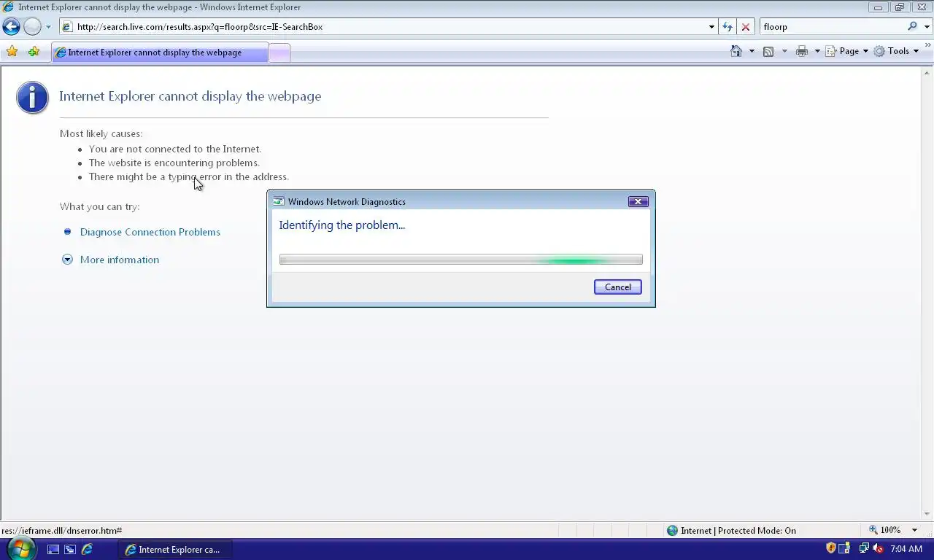This screenshot has height=560, width=934.
Task: Click Diagnose Connection Problems link
Action: pyautogui.click(x=150, y=232)
